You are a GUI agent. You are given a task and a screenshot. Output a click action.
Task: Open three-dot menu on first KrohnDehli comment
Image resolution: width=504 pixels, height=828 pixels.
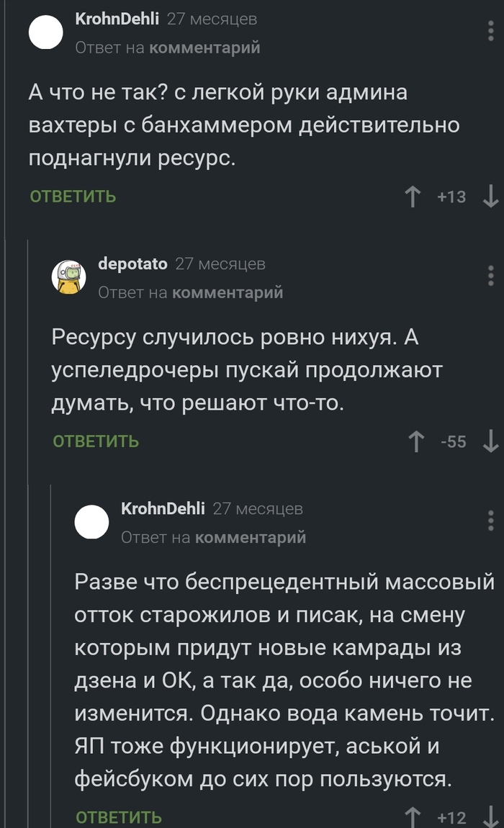point(490,31)
